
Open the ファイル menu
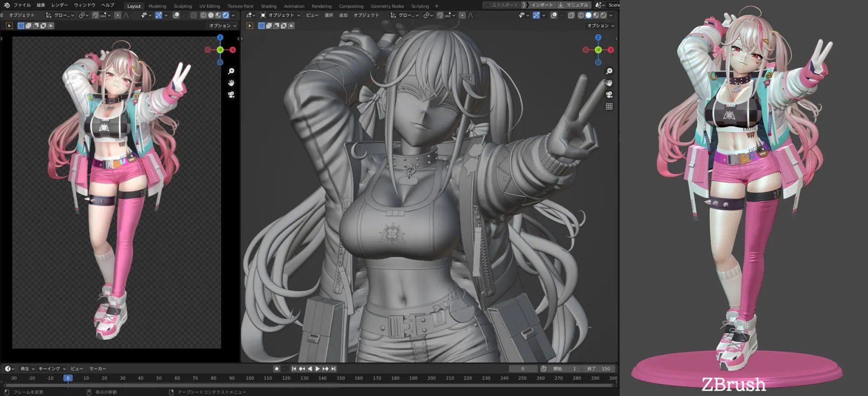tap(22, 5)
